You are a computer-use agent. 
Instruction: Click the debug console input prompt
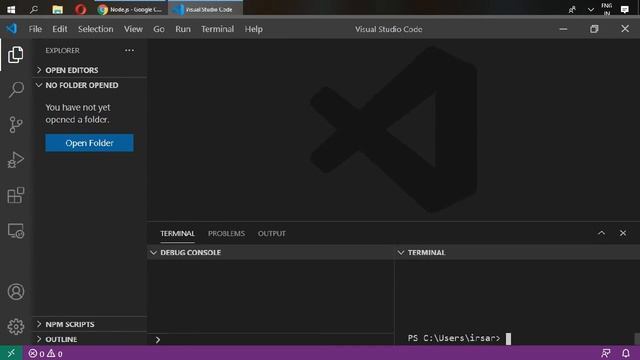pyautogui.click(x=271, y=339)
